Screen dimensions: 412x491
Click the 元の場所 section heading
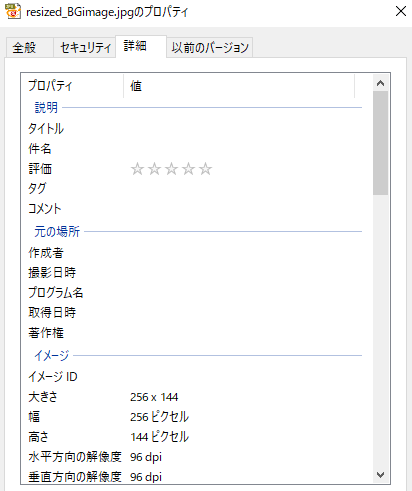[57, 231]
